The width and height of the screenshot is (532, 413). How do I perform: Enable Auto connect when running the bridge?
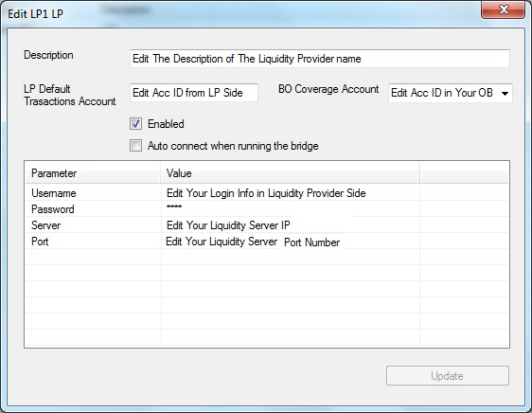(135, 146)
